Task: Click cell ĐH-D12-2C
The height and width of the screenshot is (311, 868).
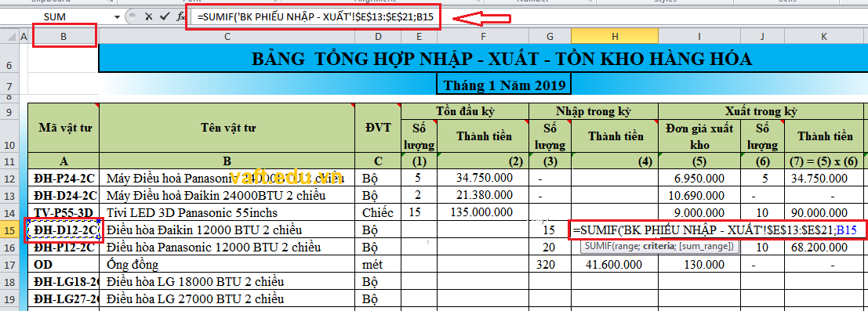Action: pyautogui.click(x=64, y=230)
